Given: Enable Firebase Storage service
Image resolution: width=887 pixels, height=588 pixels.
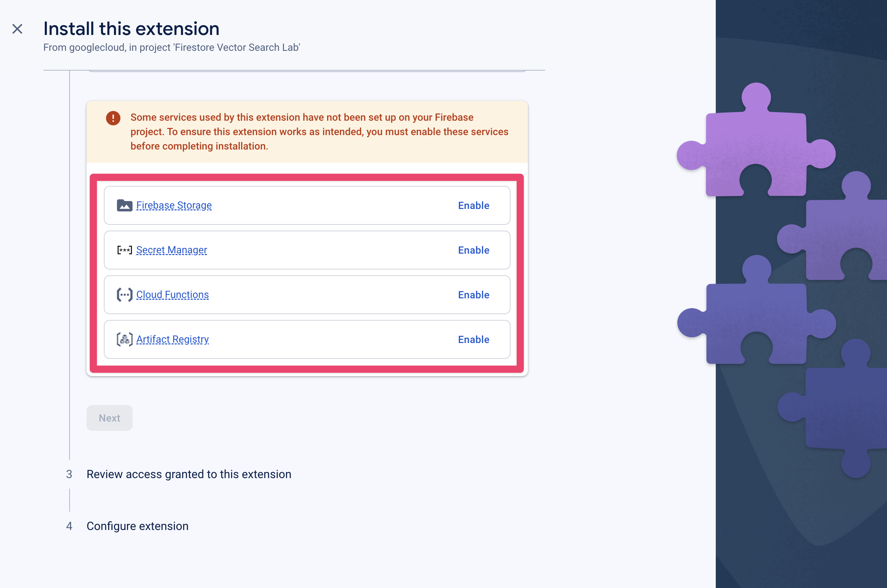Looking at the screenshot, I should pyautogui.click(x=473, y=205).
